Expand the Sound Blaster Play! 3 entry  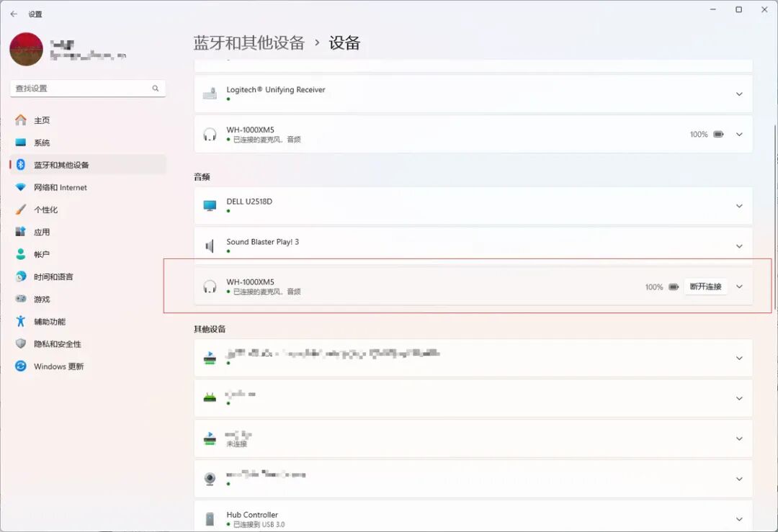(x=739, y=246)
